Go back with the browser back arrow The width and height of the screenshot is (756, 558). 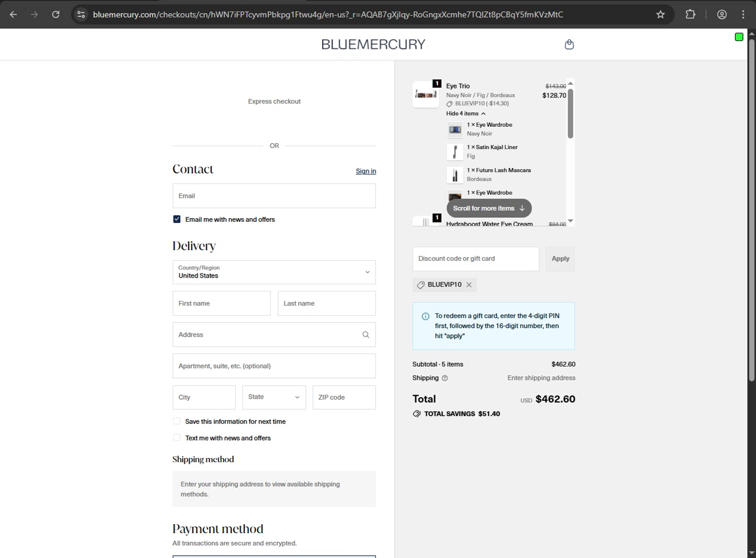click(x=14, y=15)
